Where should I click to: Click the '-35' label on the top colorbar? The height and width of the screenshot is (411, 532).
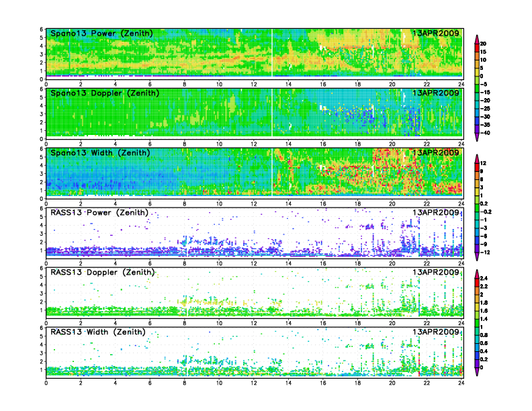pos(485,125)
